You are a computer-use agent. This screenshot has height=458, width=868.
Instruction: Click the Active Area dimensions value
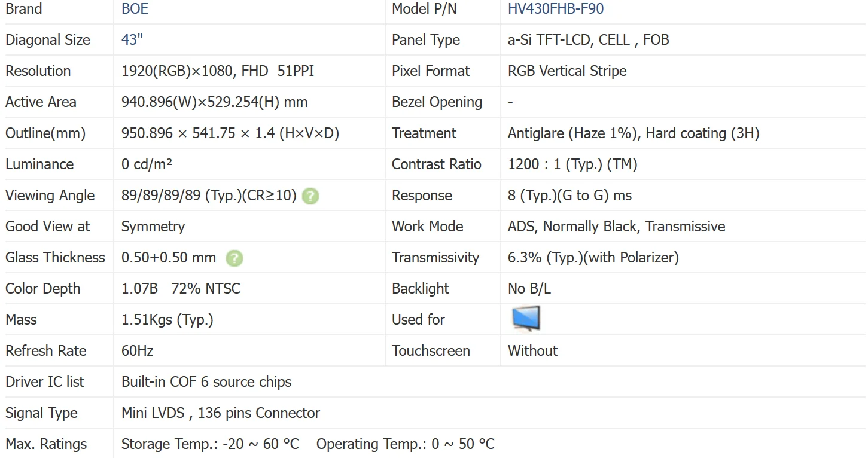pos(214,102)
